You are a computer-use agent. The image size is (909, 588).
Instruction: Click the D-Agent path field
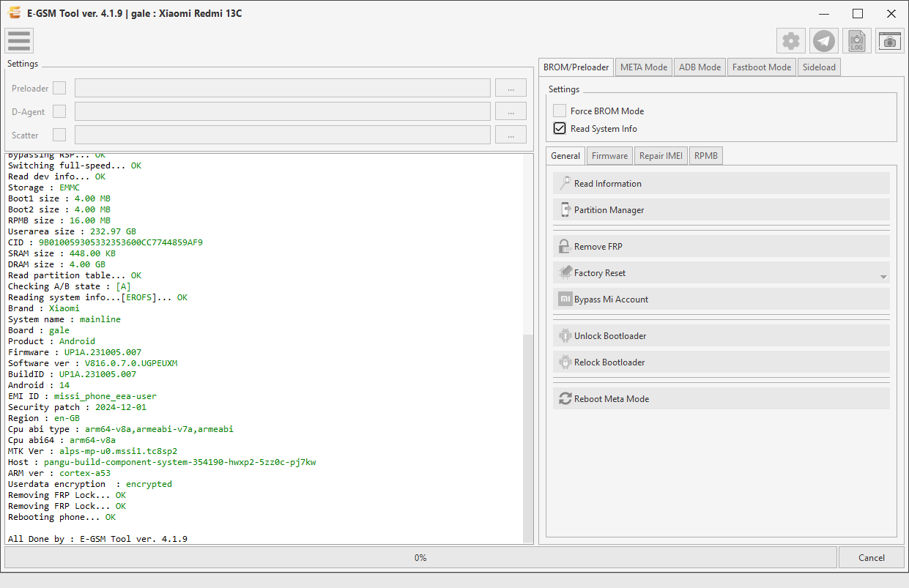283,111
